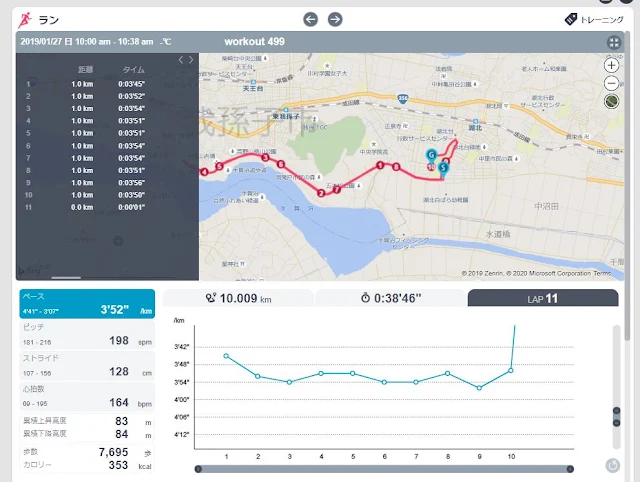
Task: Click the running figure icon
Action: (25, 20)
